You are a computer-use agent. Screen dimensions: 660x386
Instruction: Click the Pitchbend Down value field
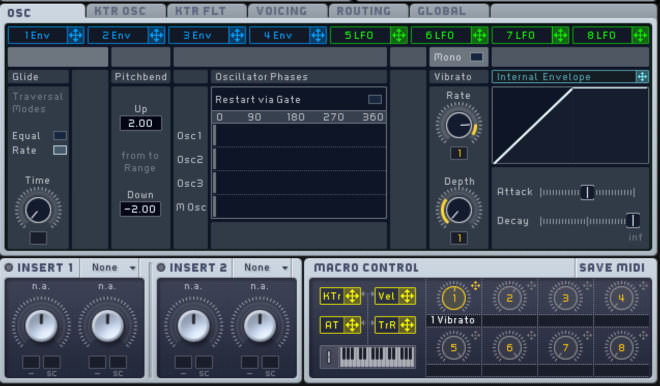click(141, 209)
